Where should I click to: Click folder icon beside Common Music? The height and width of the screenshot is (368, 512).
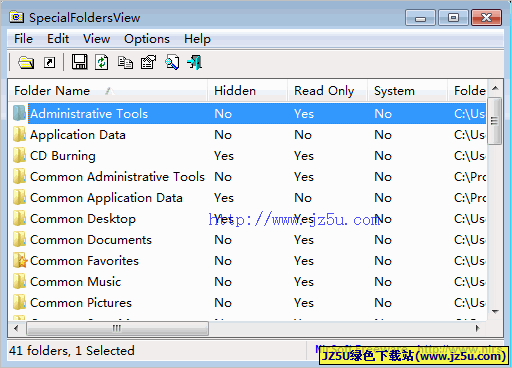pos(19,282)
